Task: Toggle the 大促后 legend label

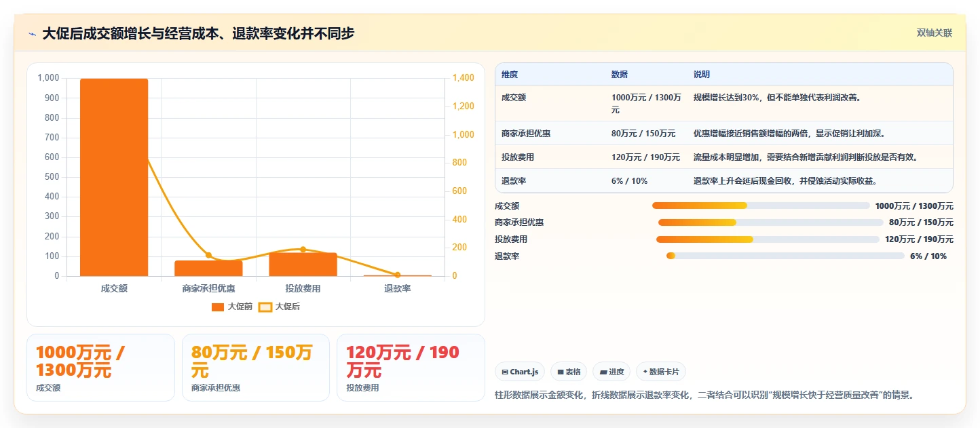Action: (x=288, y=307)
